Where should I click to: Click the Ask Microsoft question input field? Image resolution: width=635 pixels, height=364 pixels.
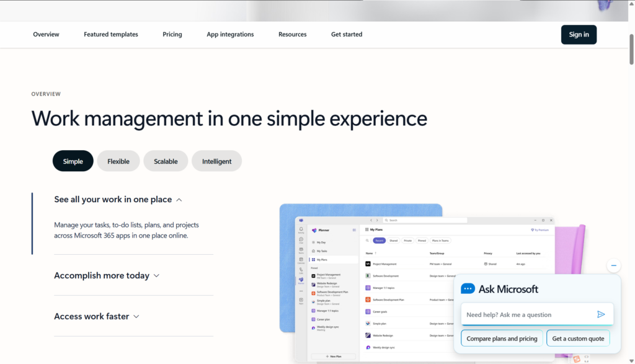point(528,314)
